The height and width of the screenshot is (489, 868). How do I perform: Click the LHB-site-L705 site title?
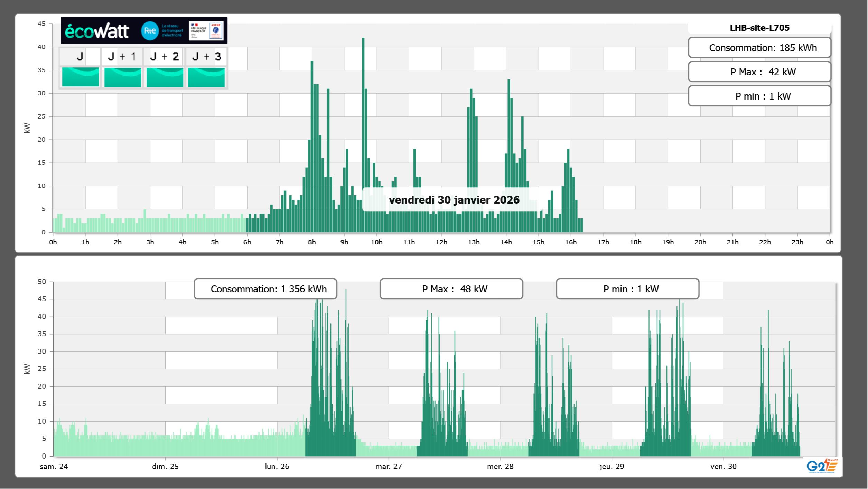click(759, 28)
